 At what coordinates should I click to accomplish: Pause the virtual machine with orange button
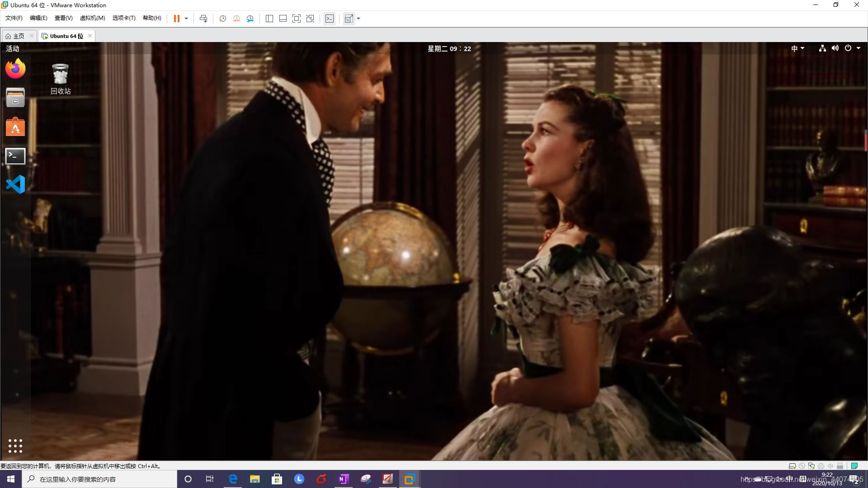(x=177, y=19)
